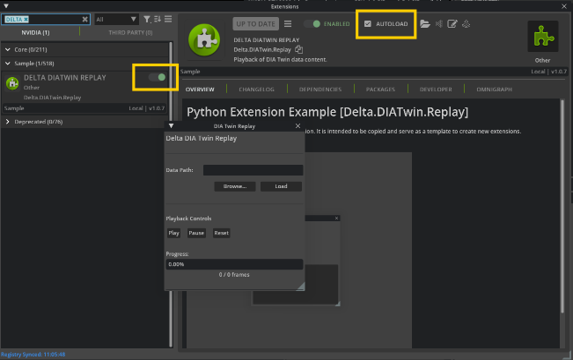Image resolution: width=573 pixels, height=360 pixels.
Task: Click the VS Code open icon
Action: (439, 24)
